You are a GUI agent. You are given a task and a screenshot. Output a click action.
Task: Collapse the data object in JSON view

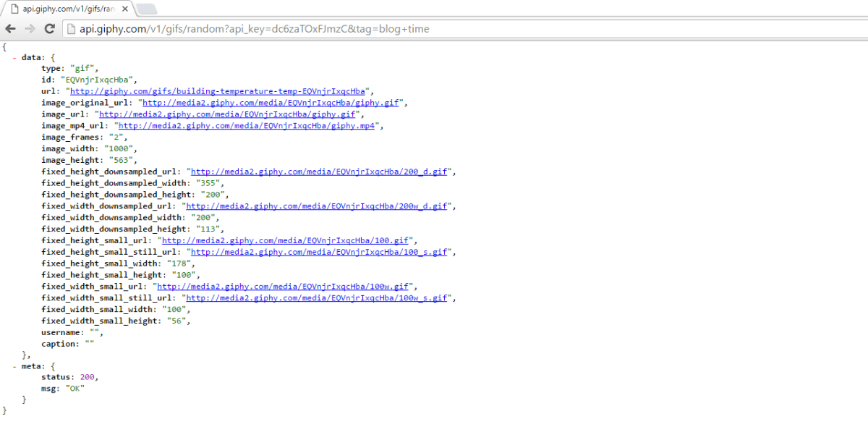15,56
